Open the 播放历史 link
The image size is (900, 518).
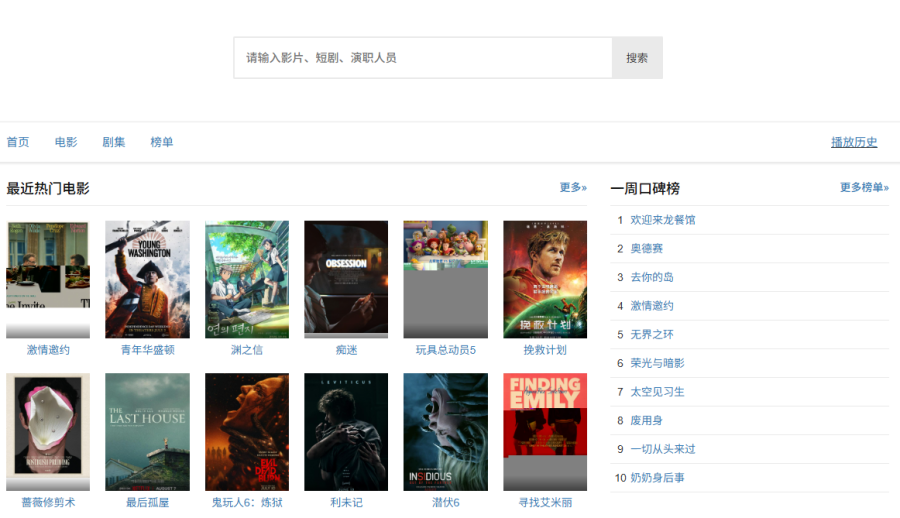point(854,142)
